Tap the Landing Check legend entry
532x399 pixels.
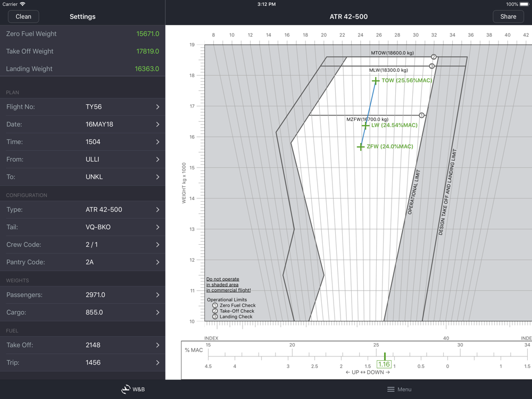[x=232, y=317]
